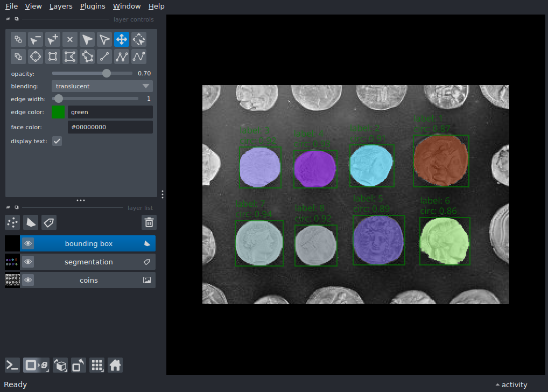
Task: Open the Plugins menu
Action: pos(92,6)
